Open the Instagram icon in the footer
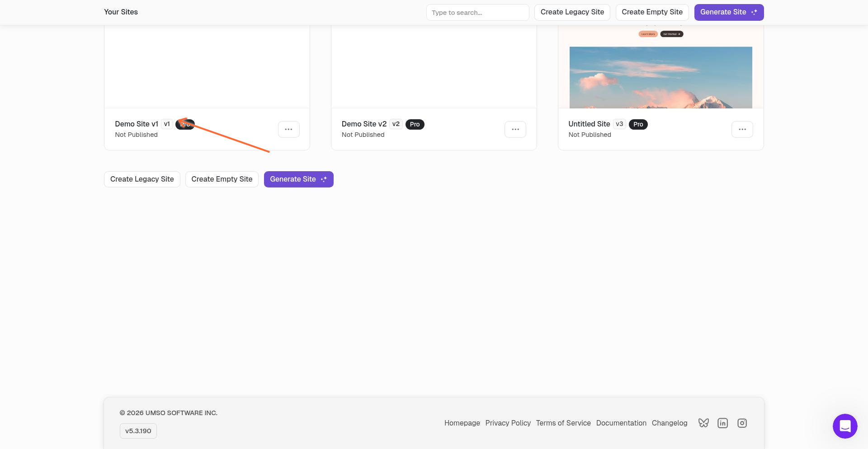Image resolution: width=868 pixels, height=449 pixels. point(742,423)
